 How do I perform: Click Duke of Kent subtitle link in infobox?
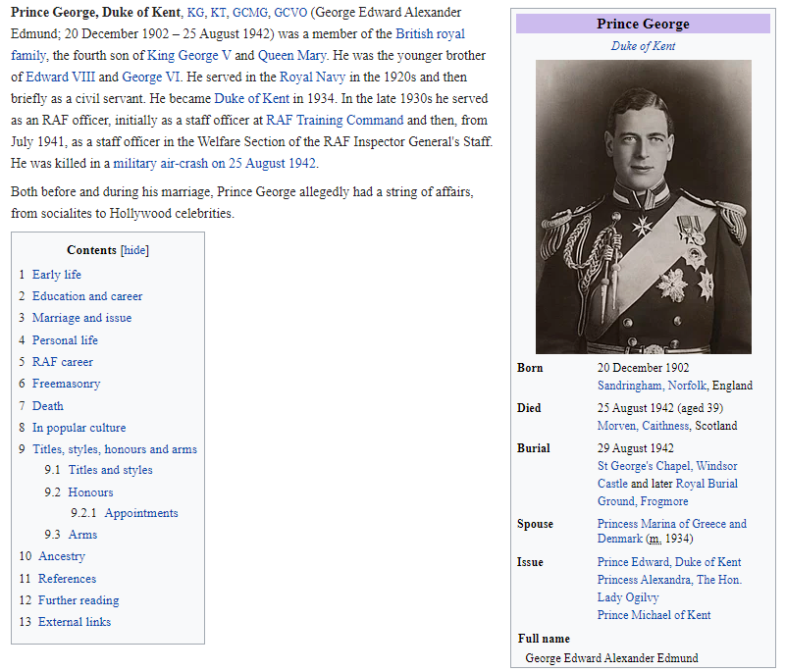[x=643, y=46]
